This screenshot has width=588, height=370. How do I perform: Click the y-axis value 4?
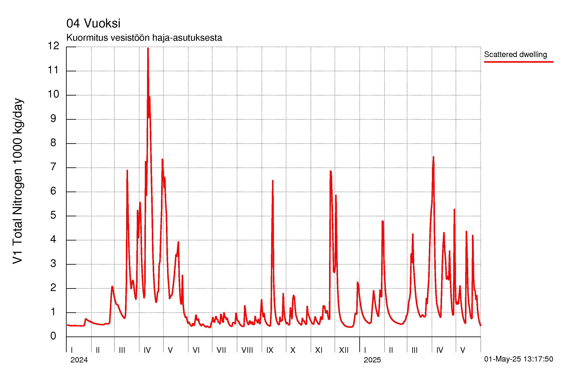tap(53, 239)
